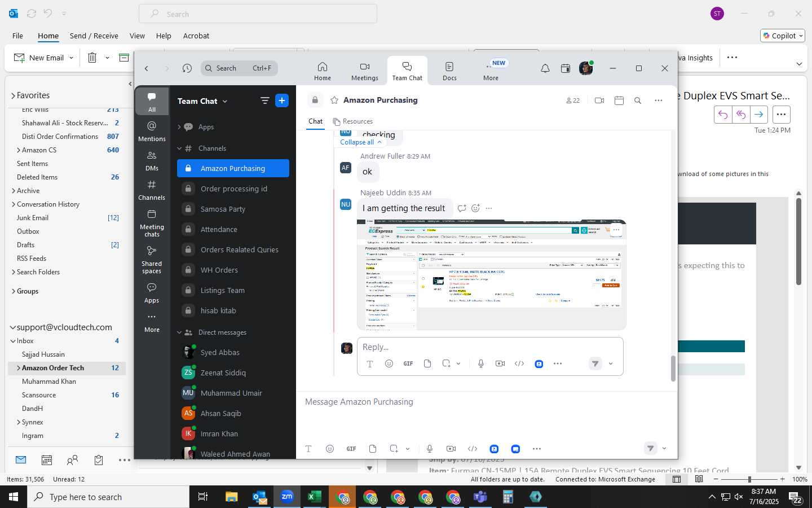Click Outlook Delete trash icon
The height and width of the screenshot is (508, 812).
point(92,58)
